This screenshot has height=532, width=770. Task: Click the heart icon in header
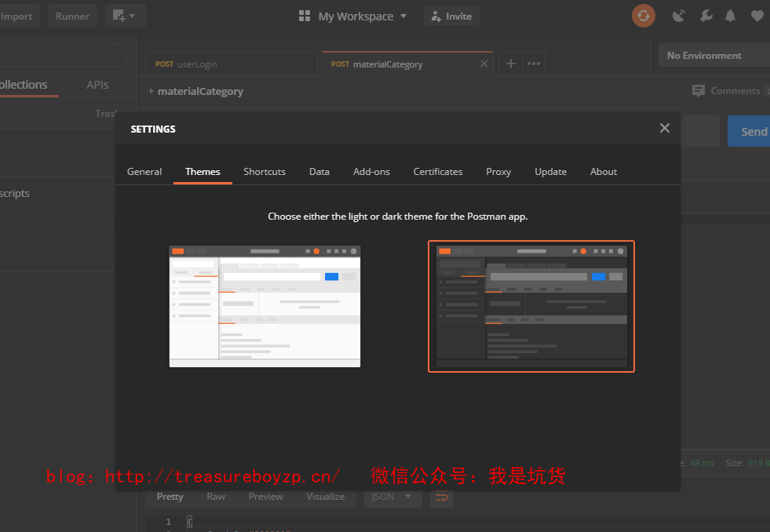pos(757,16)
